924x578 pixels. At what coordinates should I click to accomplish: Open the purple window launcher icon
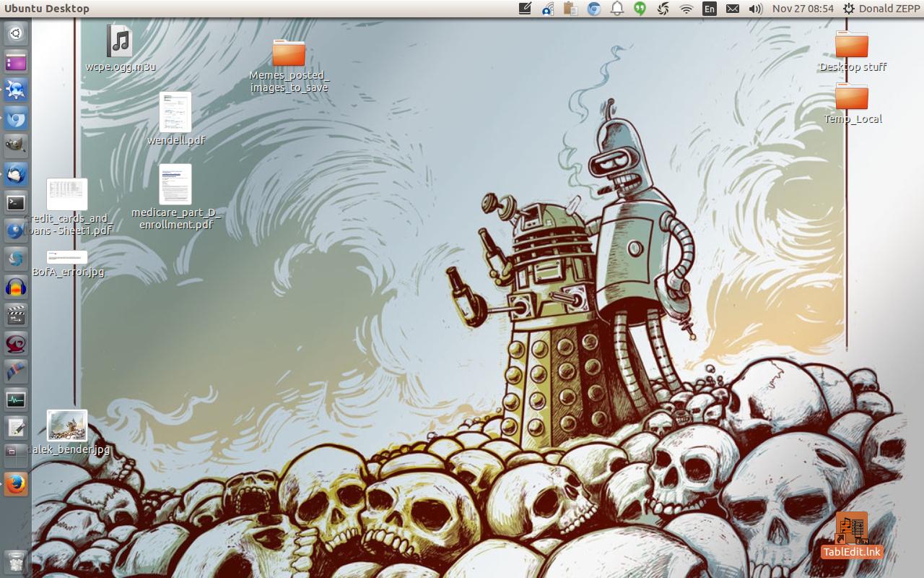[x=16, y=61]
